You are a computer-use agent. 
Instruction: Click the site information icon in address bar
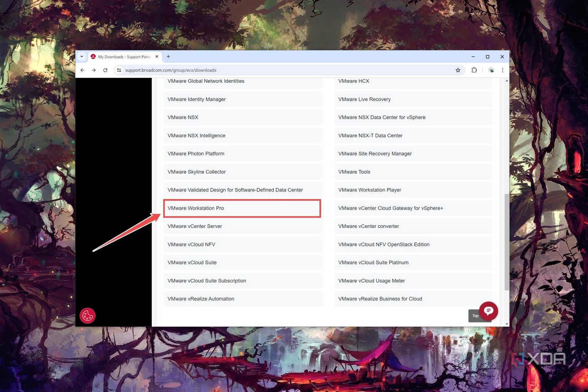pos(119,70)
